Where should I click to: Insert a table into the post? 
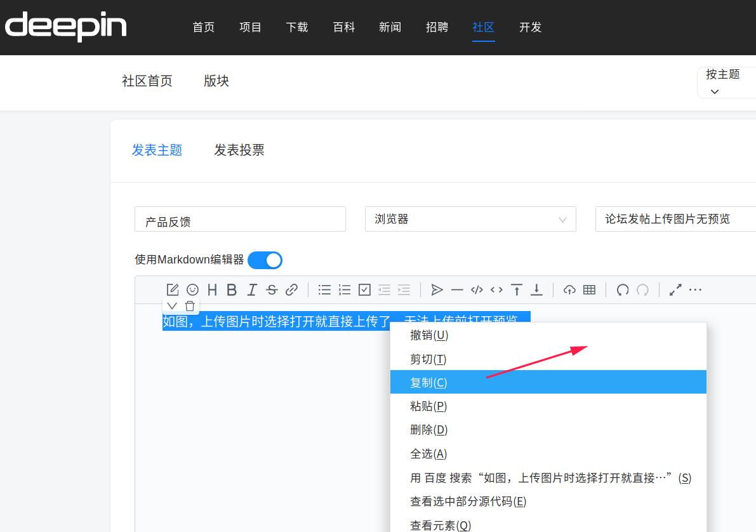pyautogui.click(x=590, y=289)
